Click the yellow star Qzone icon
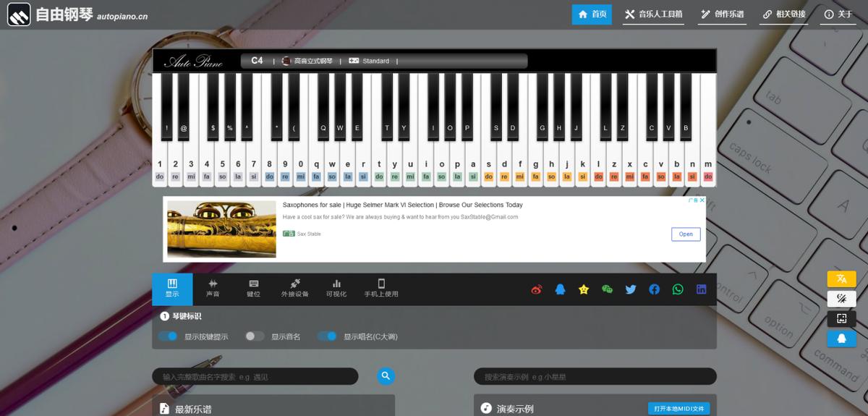This screenshot has height=416, width=868. point(584,289)
